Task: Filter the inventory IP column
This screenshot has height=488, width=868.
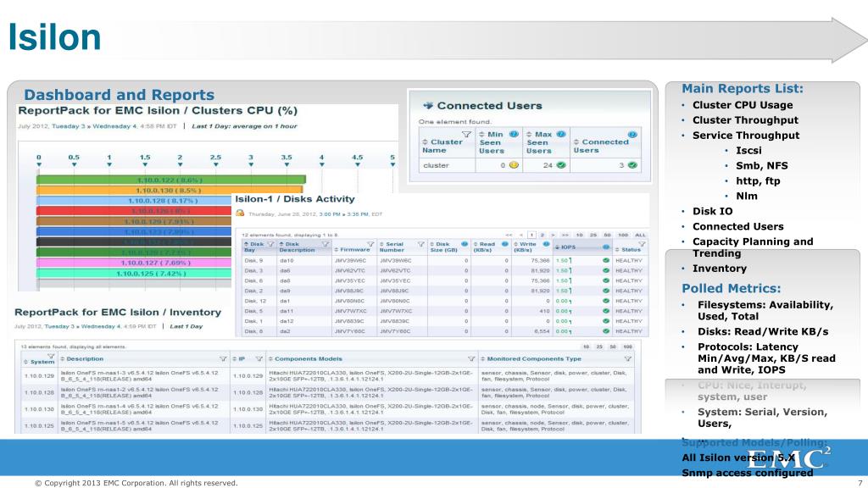Action: click(259, 358)
